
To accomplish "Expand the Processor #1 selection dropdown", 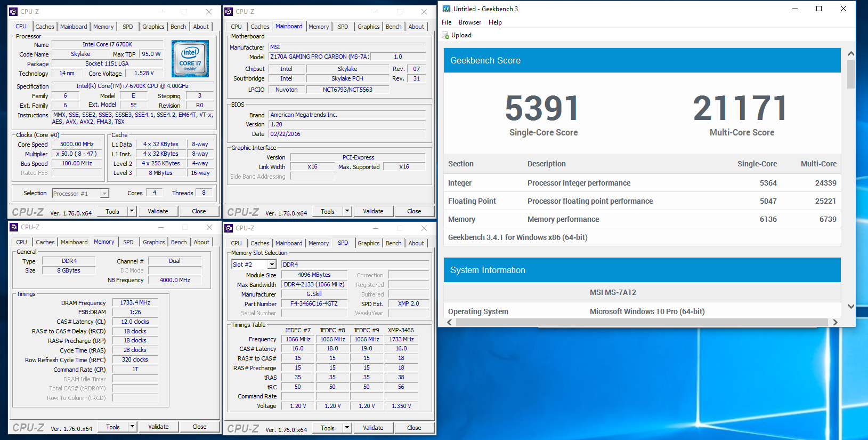I will pos(104,193).
